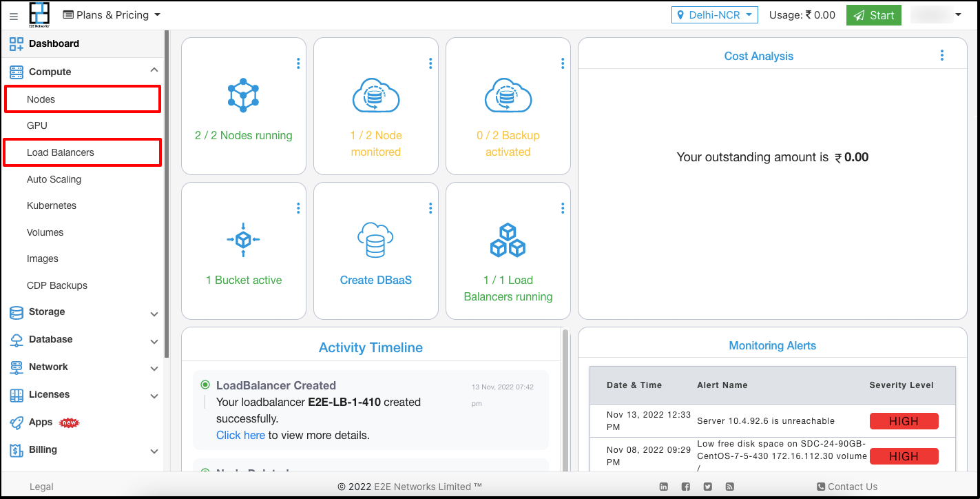The height and width of the screenshot is (499, 980).
Task: Click the Create DBaaS cloud database icon
Action: (375, 240)
